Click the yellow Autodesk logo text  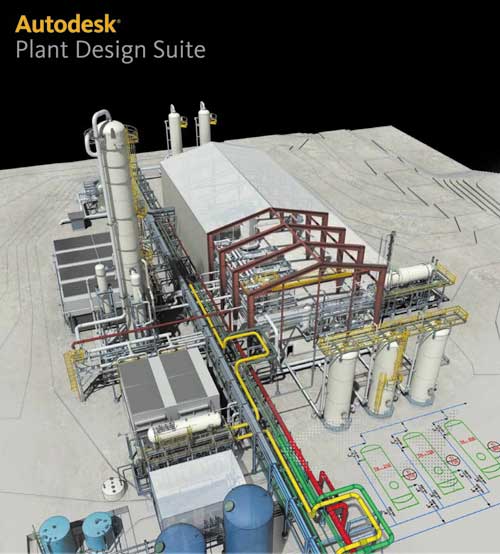(x=67, y=24)
